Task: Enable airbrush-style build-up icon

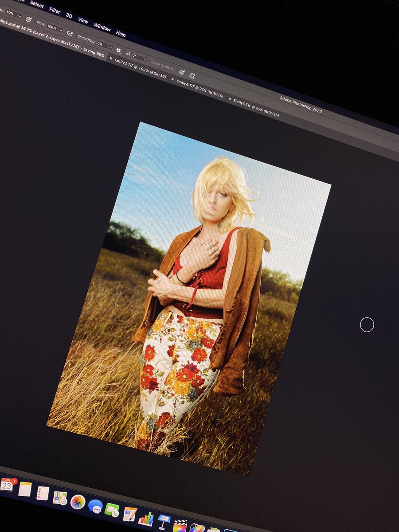Action: (70, 34)
